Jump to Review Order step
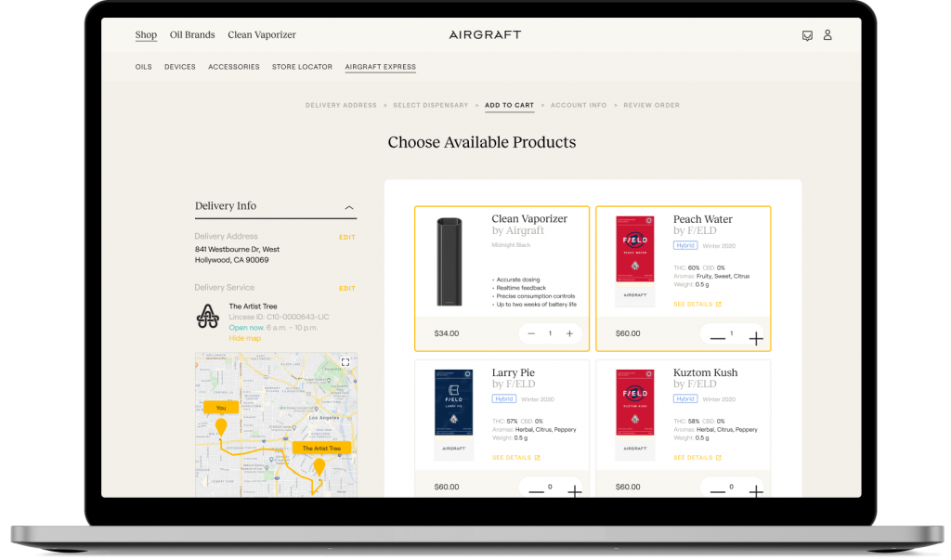951x560 pixels. [651, 105]
